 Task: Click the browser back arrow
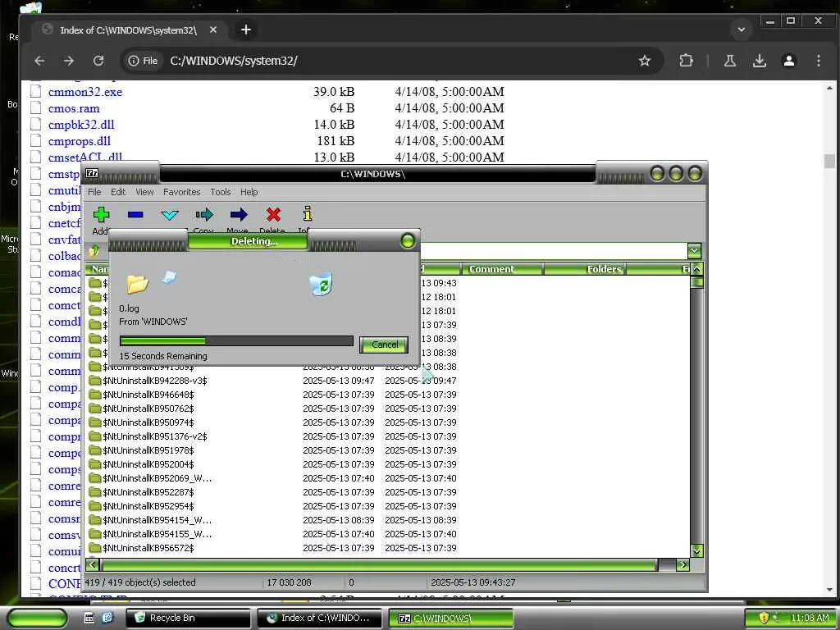[39, 61]
